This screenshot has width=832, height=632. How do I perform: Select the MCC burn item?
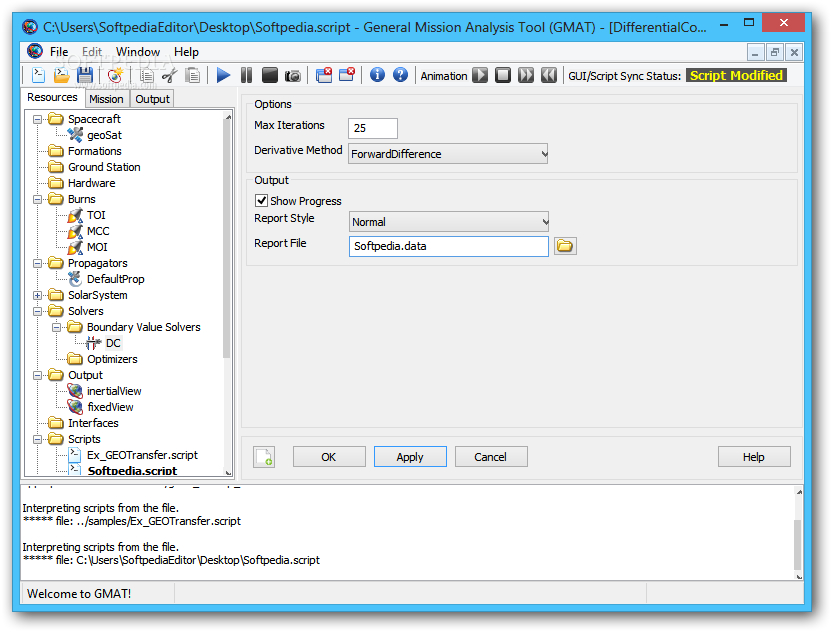tap(98, 231)
